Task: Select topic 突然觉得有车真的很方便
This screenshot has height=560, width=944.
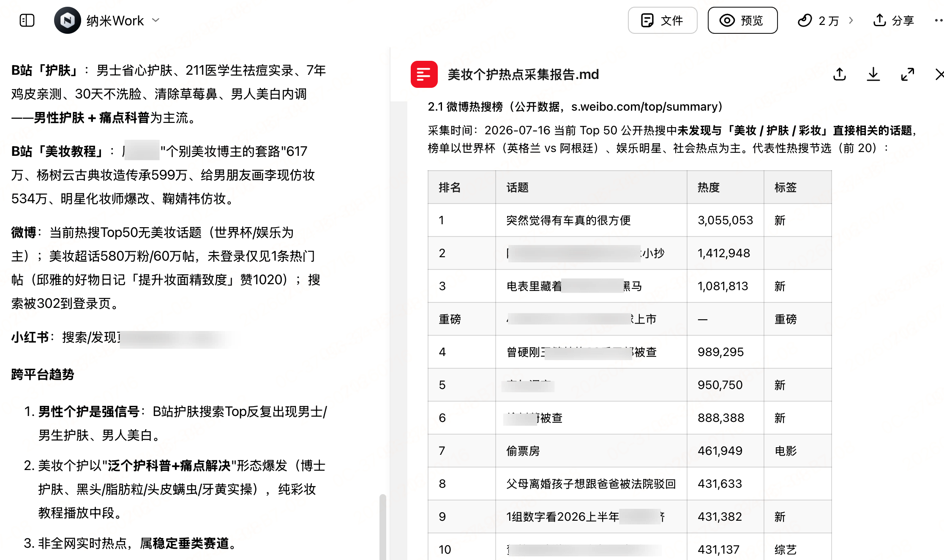Action: [568, 220]
